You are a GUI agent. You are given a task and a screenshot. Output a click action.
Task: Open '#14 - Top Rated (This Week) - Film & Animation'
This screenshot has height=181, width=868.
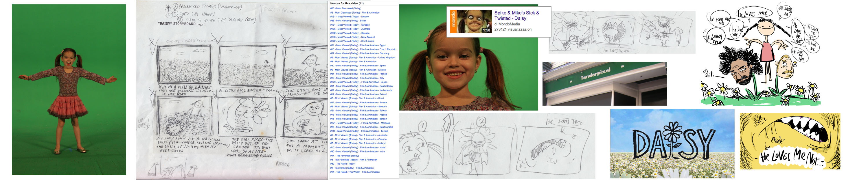click(355, 172)
